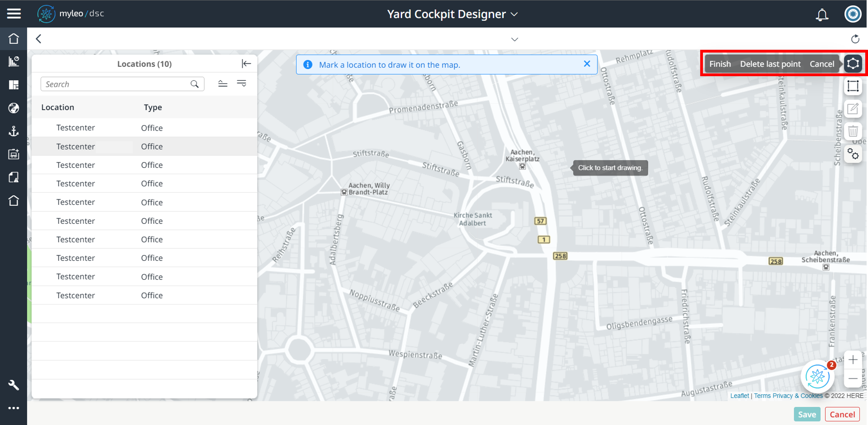This screenshot has width=868, height=425.
Task: Click Finish in drawing toolbar
Action: pos(720,64)
